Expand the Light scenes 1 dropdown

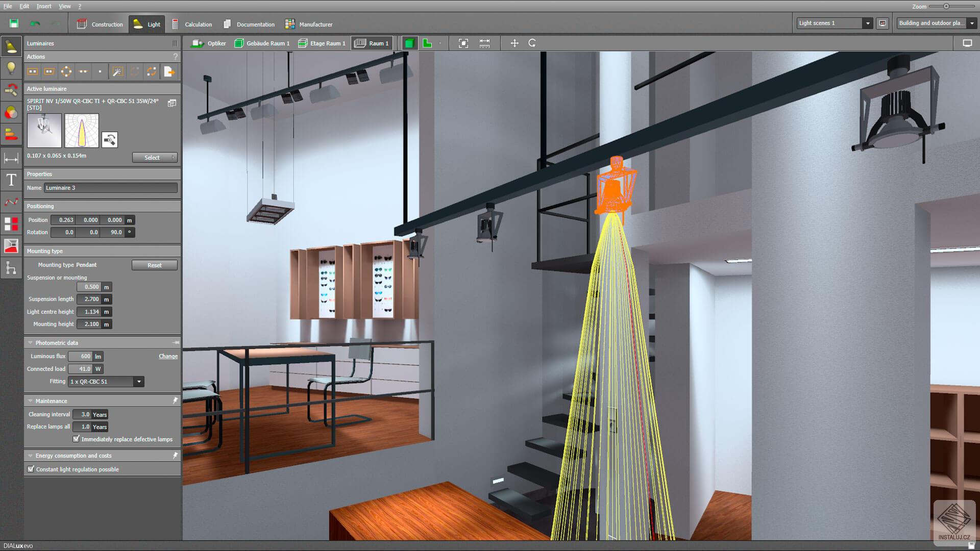[x=867, y=23]
